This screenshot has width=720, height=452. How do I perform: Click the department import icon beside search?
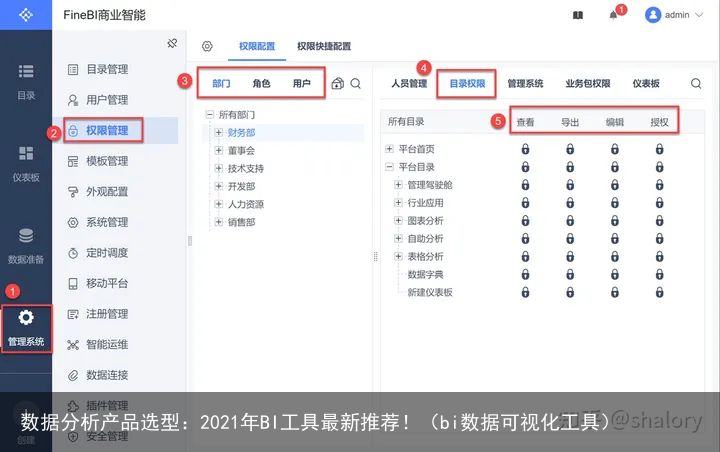coord(338,83)
